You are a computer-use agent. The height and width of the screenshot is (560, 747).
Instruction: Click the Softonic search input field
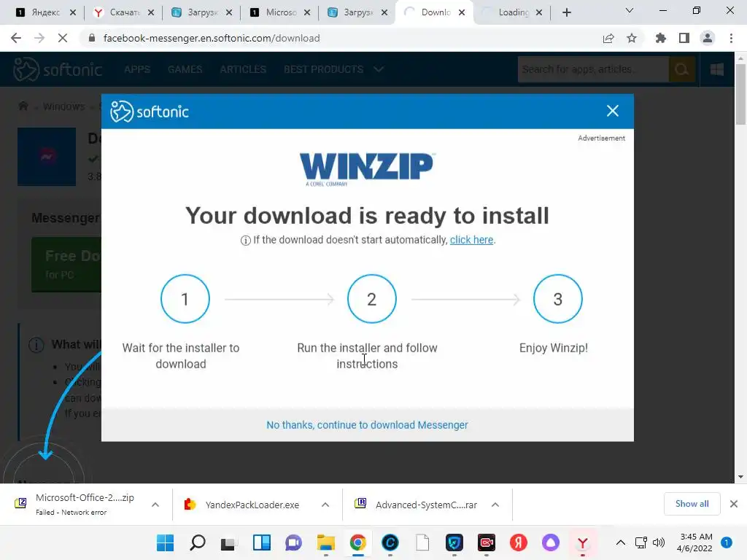(x=593, y=69)
